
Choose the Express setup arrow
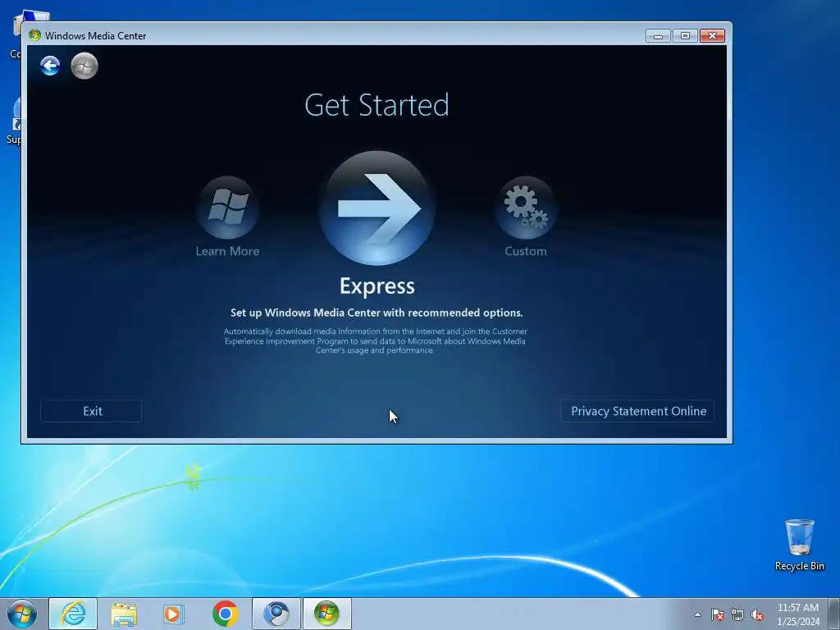[x=377, y=208]
